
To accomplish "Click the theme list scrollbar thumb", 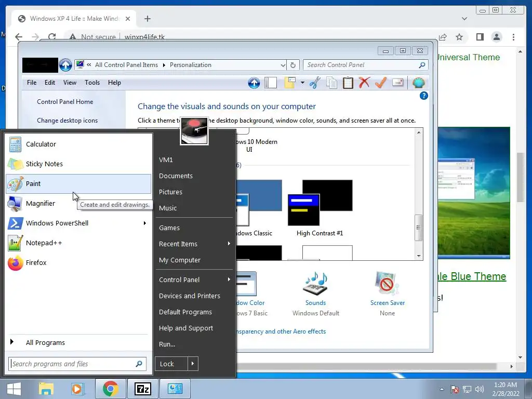I will 419,228.
